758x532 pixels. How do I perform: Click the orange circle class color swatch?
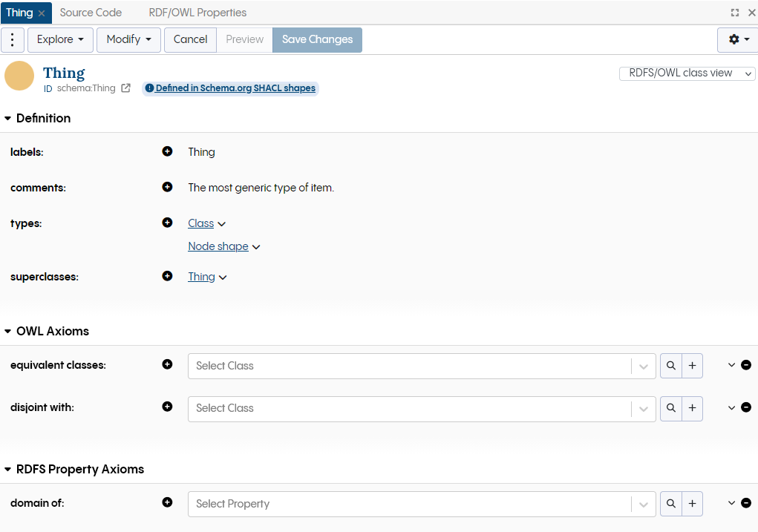point(19,76)
